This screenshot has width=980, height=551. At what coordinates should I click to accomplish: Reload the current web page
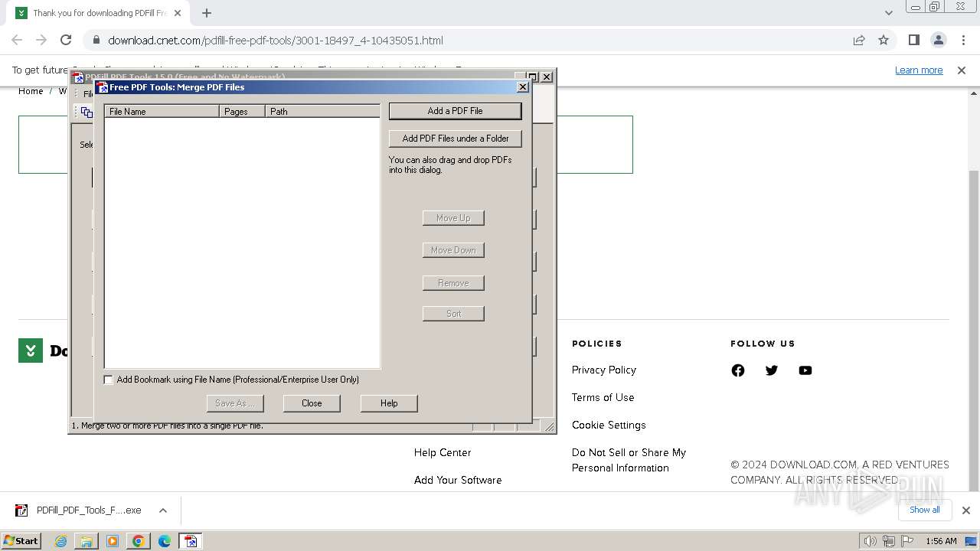pos(66,40)
